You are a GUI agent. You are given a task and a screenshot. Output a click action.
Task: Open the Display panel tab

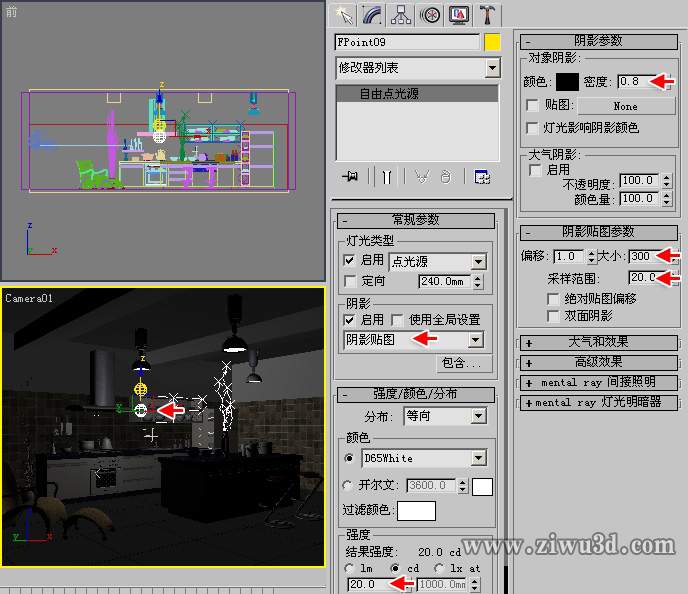459,14
